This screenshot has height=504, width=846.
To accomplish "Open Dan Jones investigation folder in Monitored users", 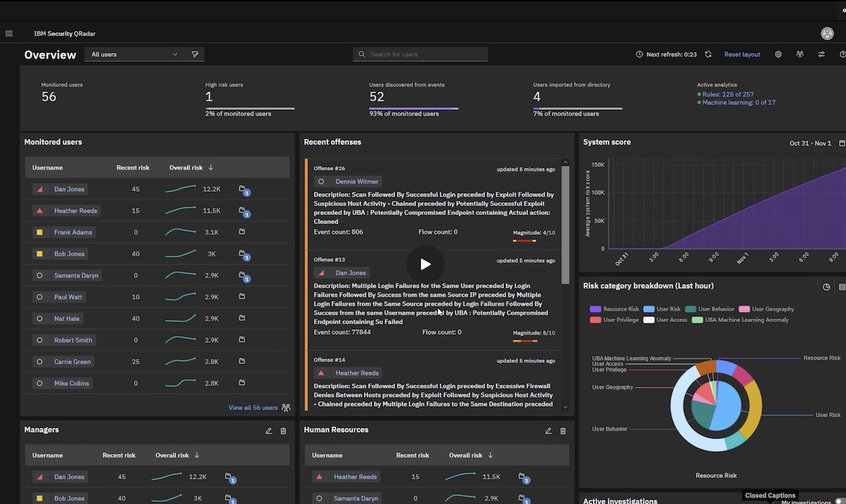I will tap(243, 190).
